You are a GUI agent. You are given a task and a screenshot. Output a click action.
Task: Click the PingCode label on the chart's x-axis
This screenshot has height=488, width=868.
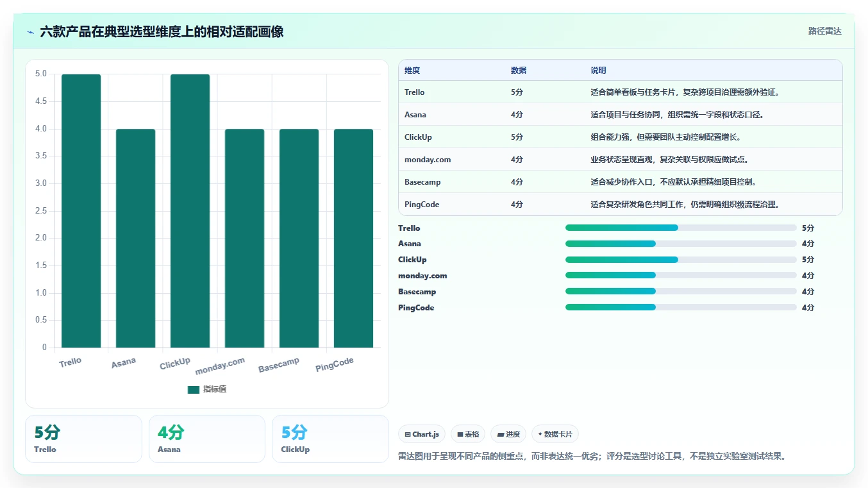point(335,364)
